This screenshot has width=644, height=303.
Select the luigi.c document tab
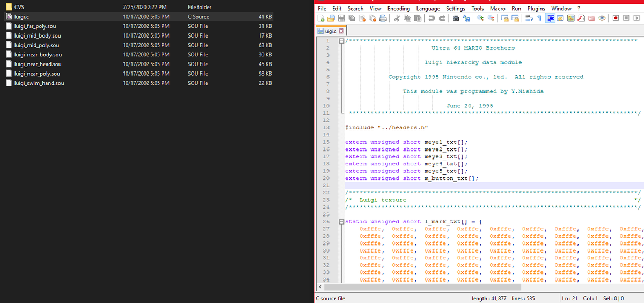(330, 32)
